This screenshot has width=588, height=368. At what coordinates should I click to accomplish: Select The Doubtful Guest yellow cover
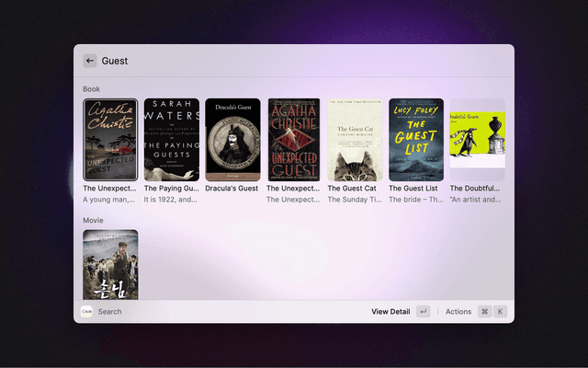coord(477,133)
